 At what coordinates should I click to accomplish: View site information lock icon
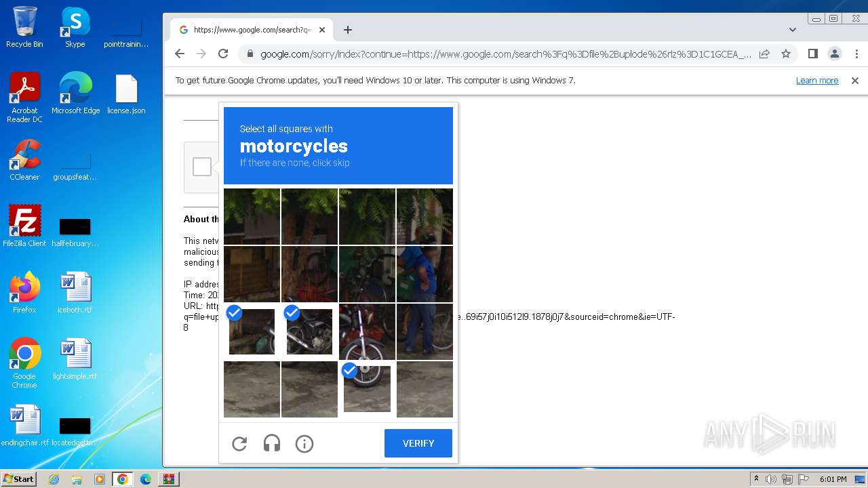coord(250,54)
